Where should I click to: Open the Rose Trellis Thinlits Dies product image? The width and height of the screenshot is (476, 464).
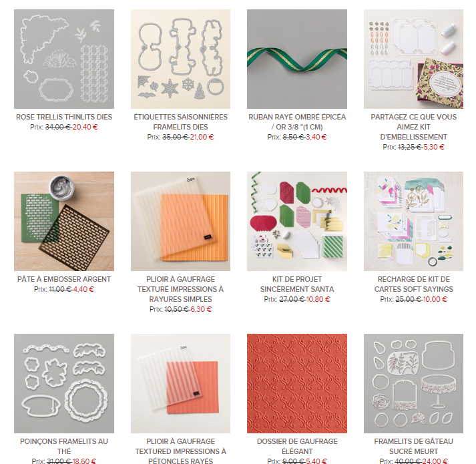click(64, 59)
